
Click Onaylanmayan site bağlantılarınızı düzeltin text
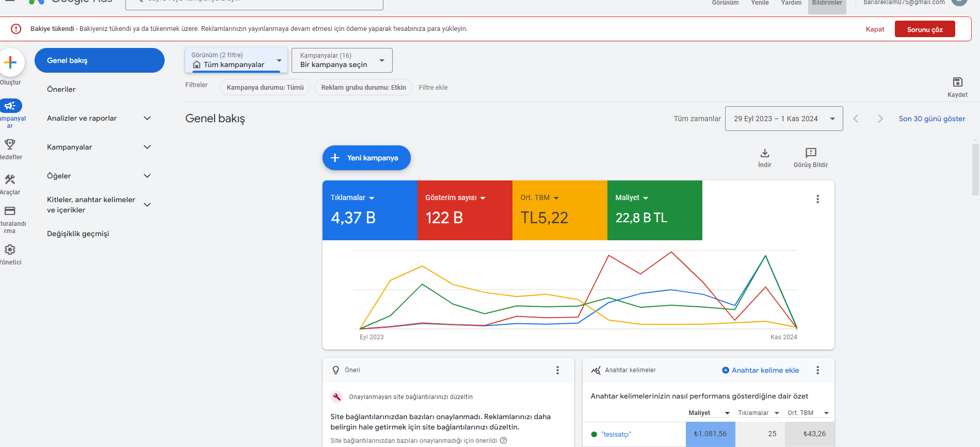[x=411, y=396]
